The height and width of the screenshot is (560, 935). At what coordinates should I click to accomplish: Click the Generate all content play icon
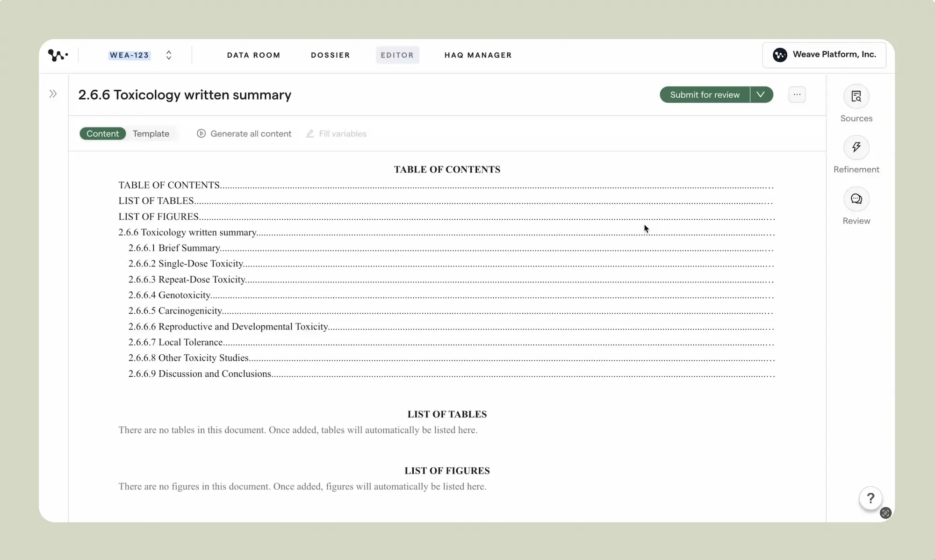click(x=201, y=134)
